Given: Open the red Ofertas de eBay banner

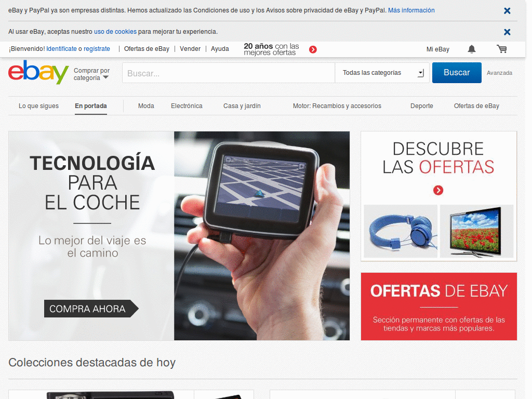Looking at the screenshot, I should (438, 307).
